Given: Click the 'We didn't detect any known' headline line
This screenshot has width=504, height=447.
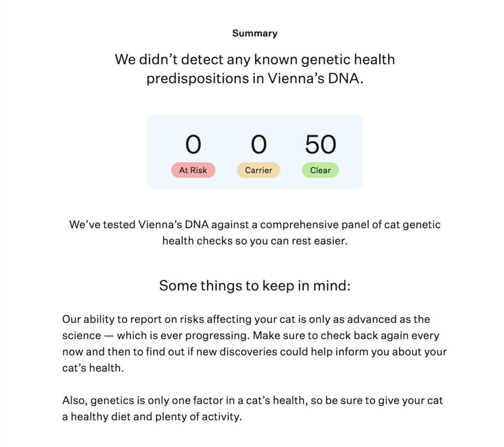Looking at the screenshot, I should click(255, 60).
